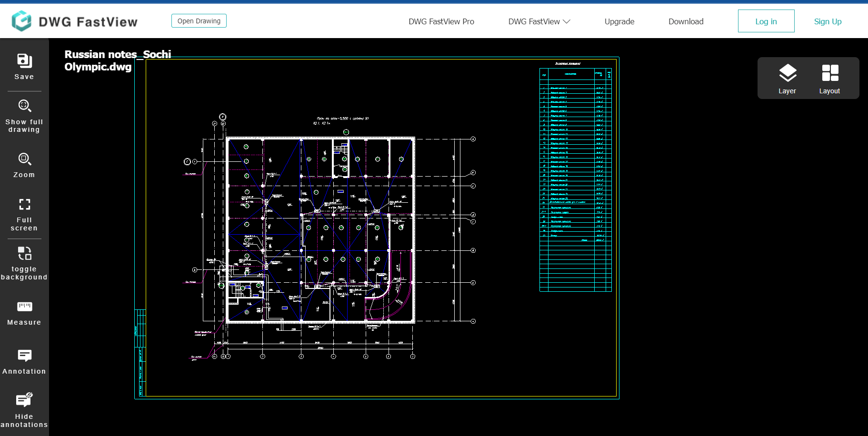This screenshot has height=436, width=868.
Task: Open the Layer panel
Action: pyautogui.click(x=787, y=79)
